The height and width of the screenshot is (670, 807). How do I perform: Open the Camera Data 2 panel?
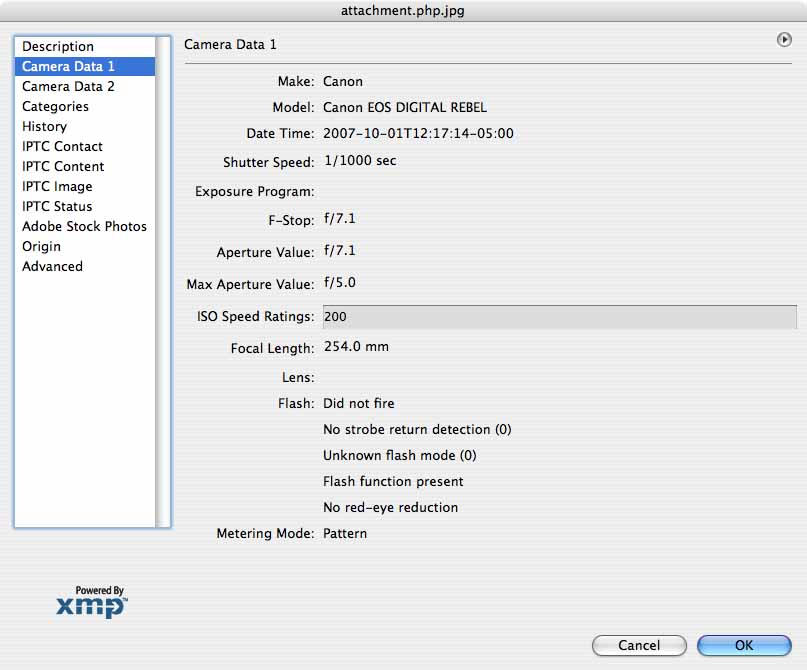pos(68,86)
